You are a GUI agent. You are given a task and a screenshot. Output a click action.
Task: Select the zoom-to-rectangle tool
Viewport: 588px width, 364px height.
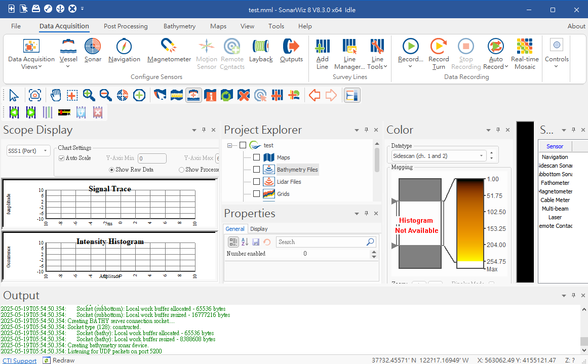point(72,95)
